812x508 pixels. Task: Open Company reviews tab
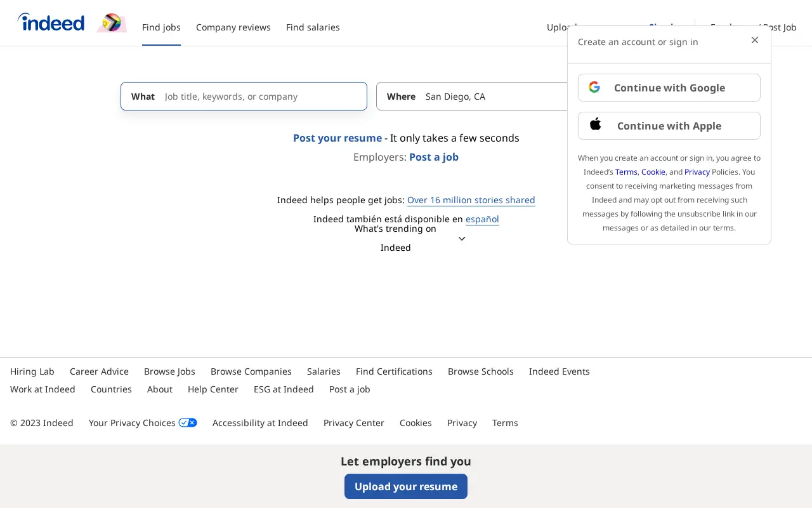pyautogui.click(x=233, y=27)
